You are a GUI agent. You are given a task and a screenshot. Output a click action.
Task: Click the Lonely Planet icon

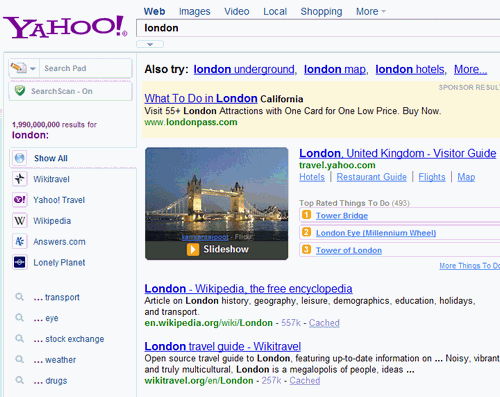20,262
